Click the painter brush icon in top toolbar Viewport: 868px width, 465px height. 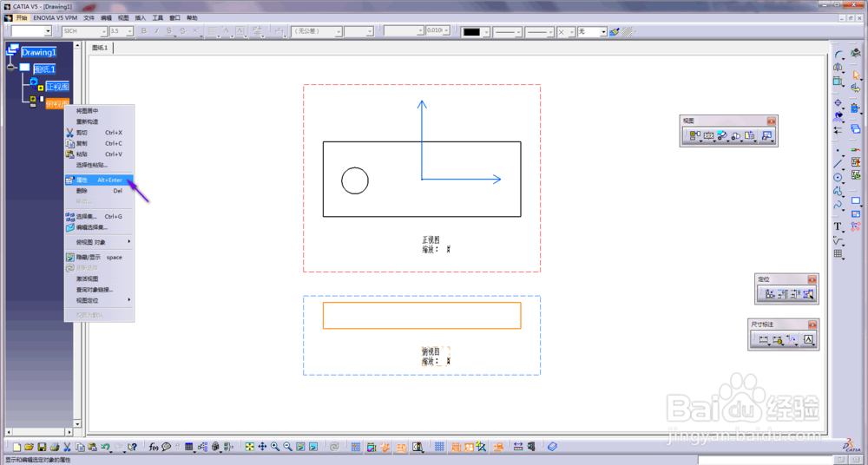[615, 32]
